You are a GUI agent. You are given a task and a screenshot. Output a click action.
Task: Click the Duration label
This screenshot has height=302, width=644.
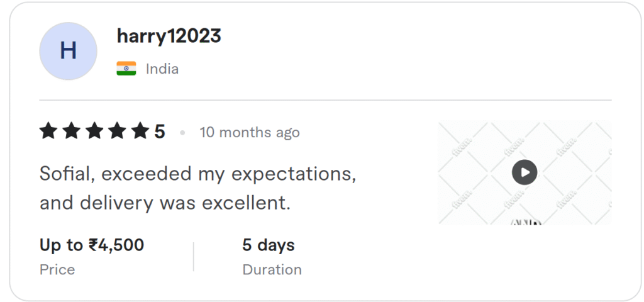pos(272,270)
